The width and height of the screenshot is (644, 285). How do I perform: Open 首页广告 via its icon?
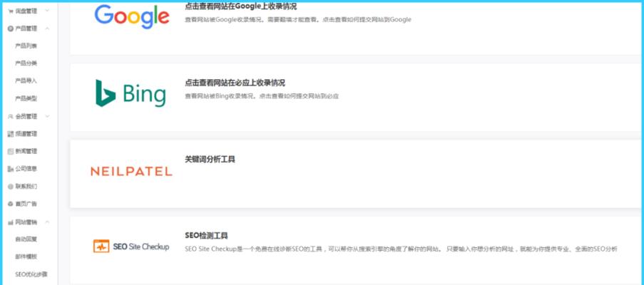pyautogui.click(x=11, y=204)
